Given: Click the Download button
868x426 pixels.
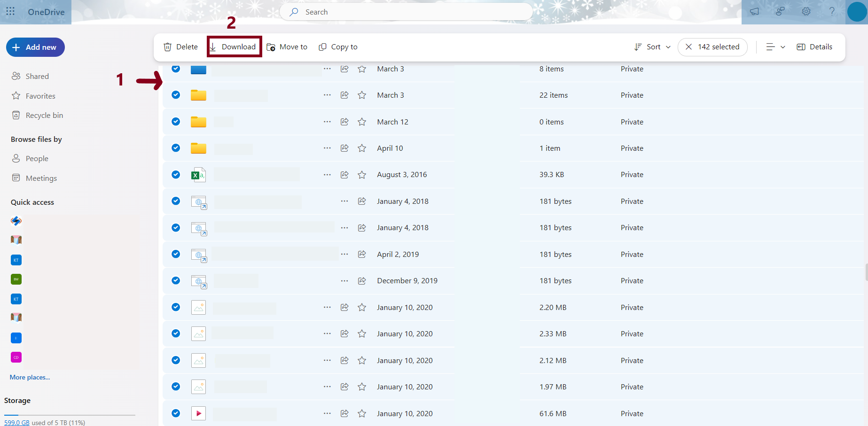Looking at the screenshot, I should [234, 47].
